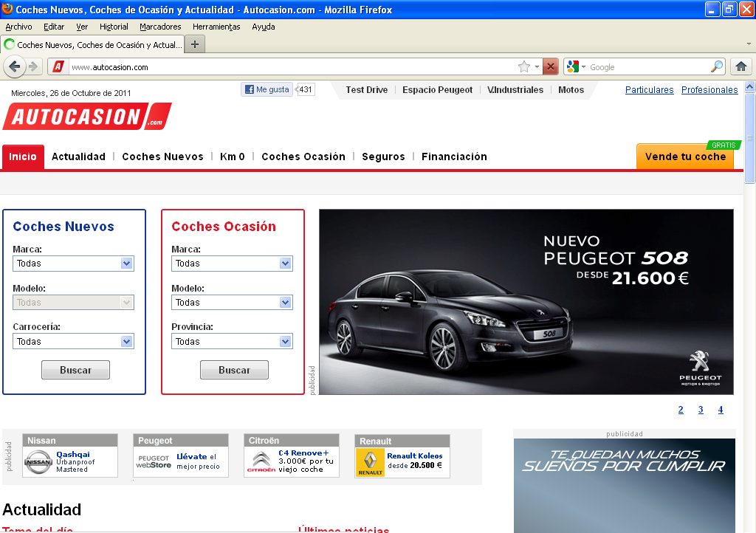
Task: Go to banner slide 3
Action: point(701,410)
